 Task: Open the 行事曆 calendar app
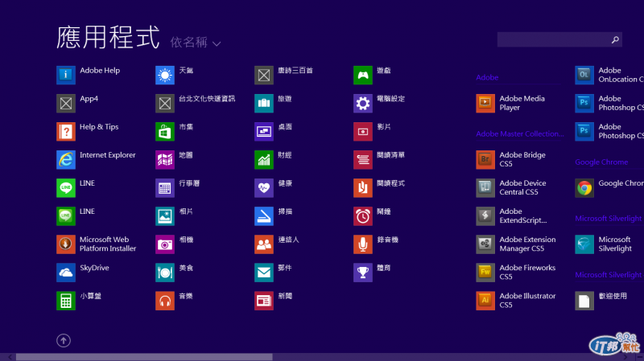177,188
